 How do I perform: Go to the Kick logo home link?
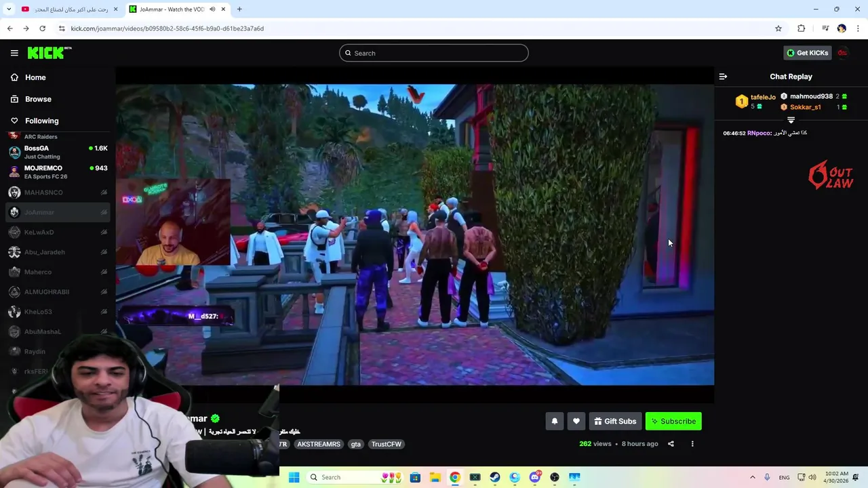pyautogui.click(x=49, y=53)
